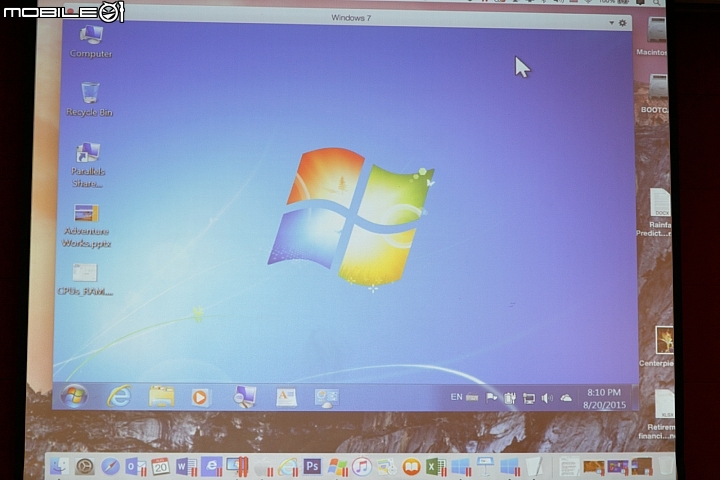Select the CPUs_RAM desktop file

coord(85,279)
